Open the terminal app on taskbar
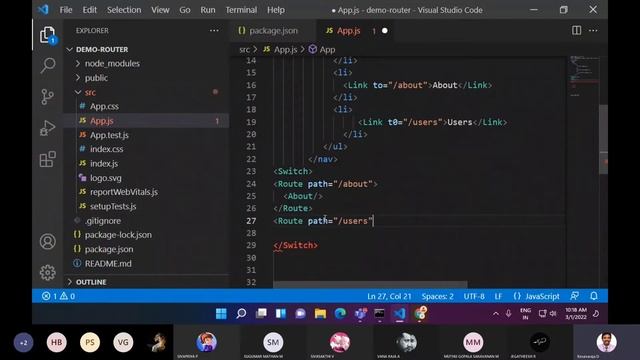 click(380, 313)
